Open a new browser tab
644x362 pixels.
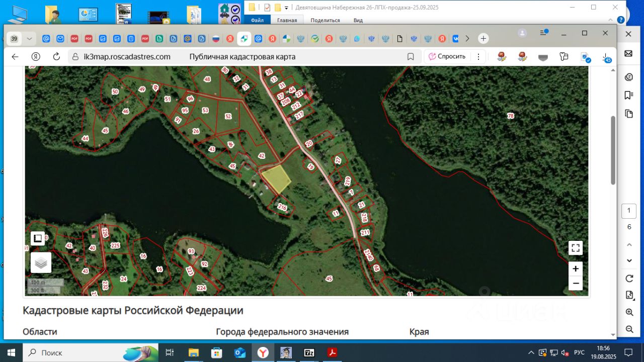(483, 39)
